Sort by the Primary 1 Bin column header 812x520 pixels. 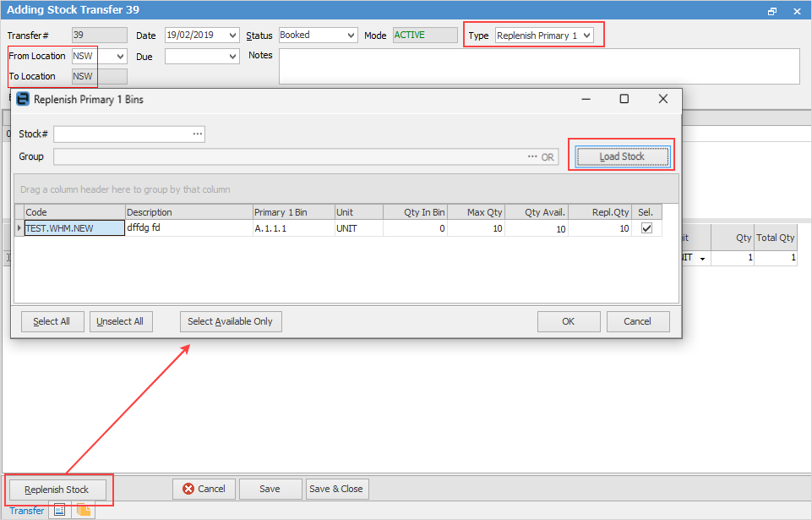292,212
